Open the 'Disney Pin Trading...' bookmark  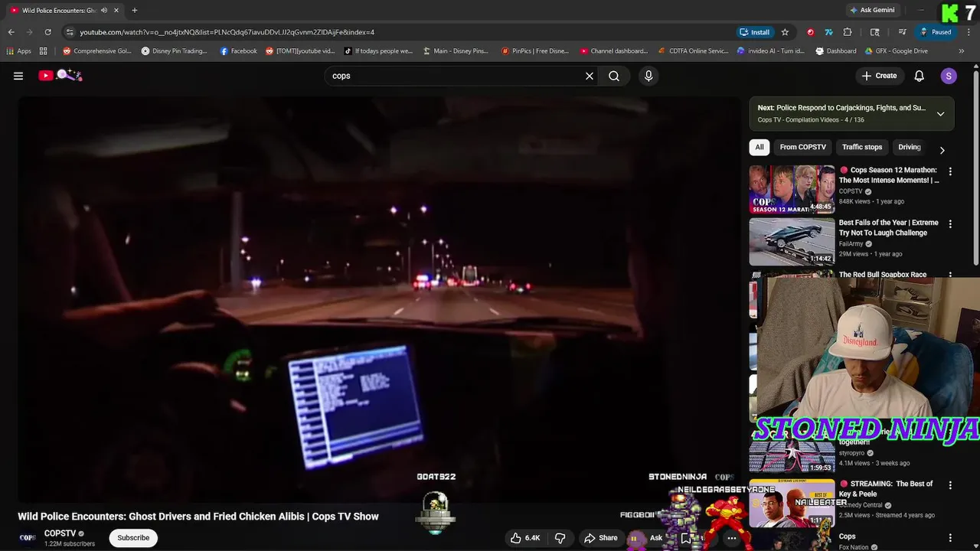[x=175, y=51]
